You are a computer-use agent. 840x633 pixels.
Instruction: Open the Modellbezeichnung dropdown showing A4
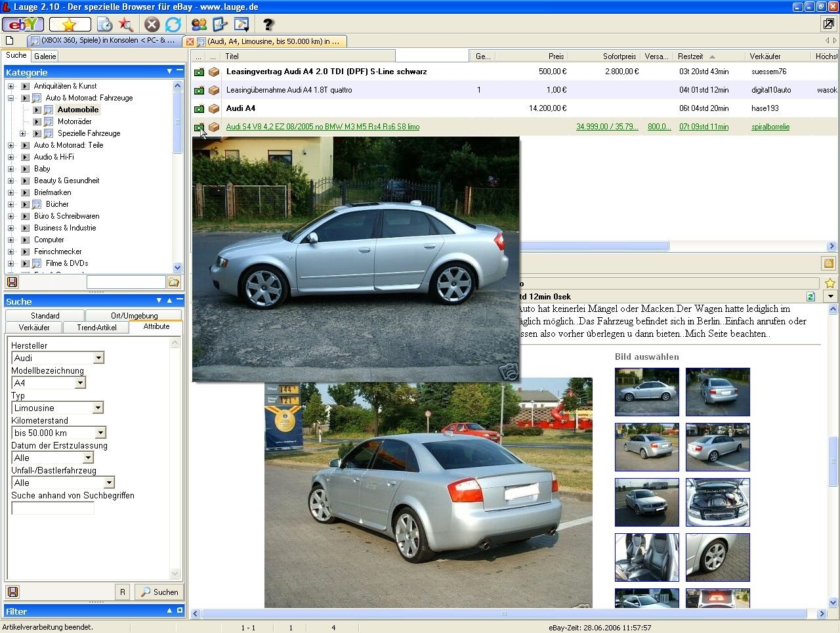80,383
